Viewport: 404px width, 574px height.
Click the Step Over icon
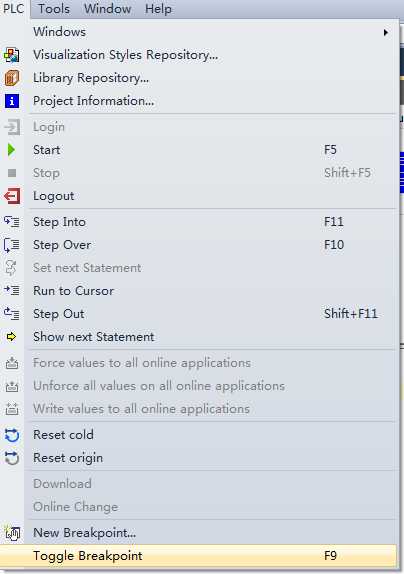12,245
